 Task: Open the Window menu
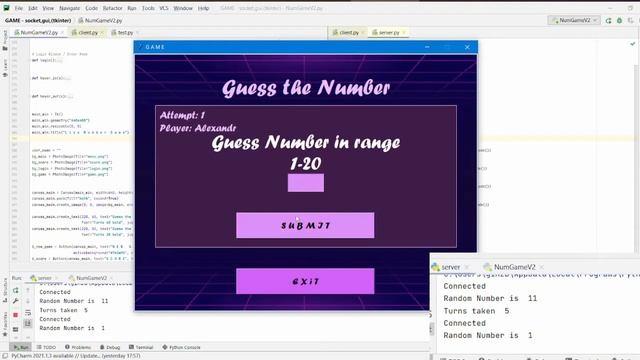[183, 8]
